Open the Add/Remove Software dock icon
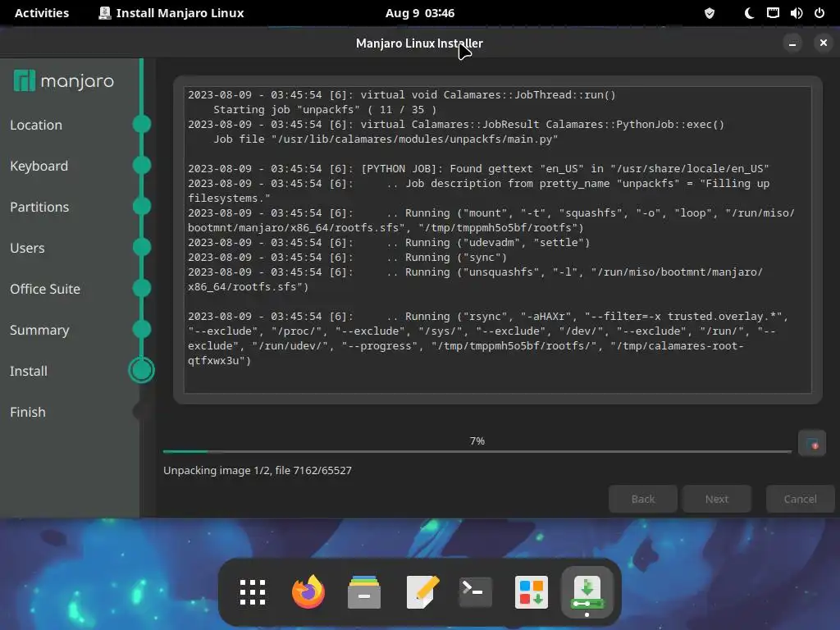840x630 pixels. 531,592
